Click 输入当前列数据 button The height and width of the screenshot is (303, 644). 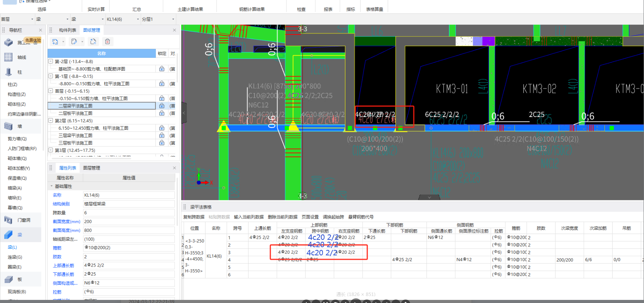tap(249, 217)
